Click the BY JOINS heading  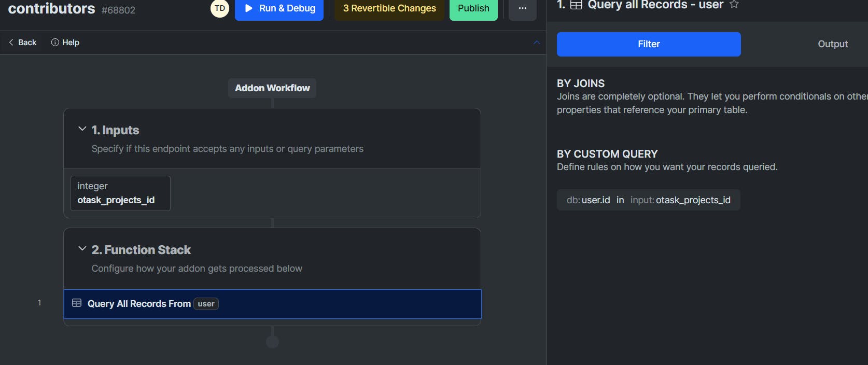(x=581, y=83)
